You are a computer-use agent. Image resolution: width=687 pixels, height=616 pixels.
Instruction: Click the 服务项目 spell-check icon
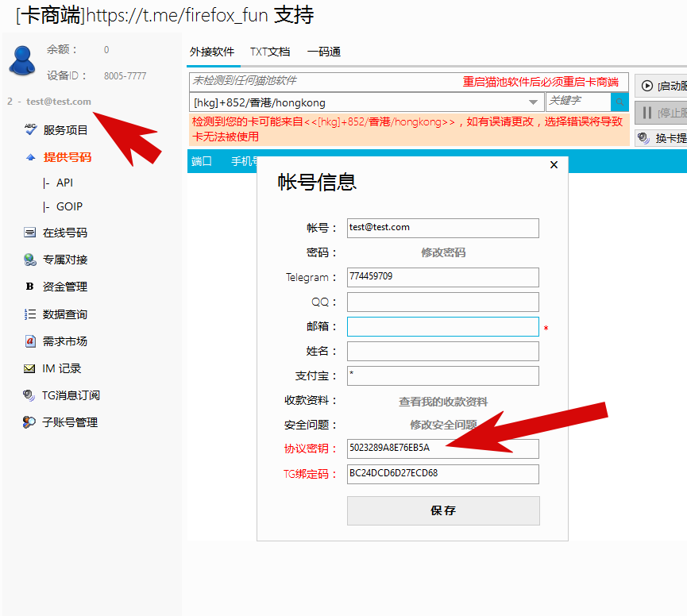tap(30, 129)
